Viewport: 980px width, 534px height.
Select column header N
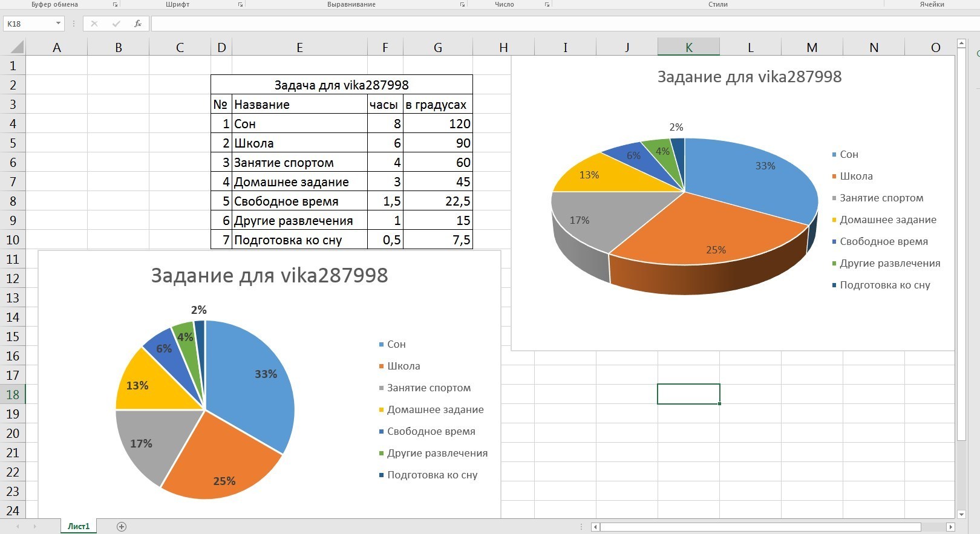coord(874,47)
